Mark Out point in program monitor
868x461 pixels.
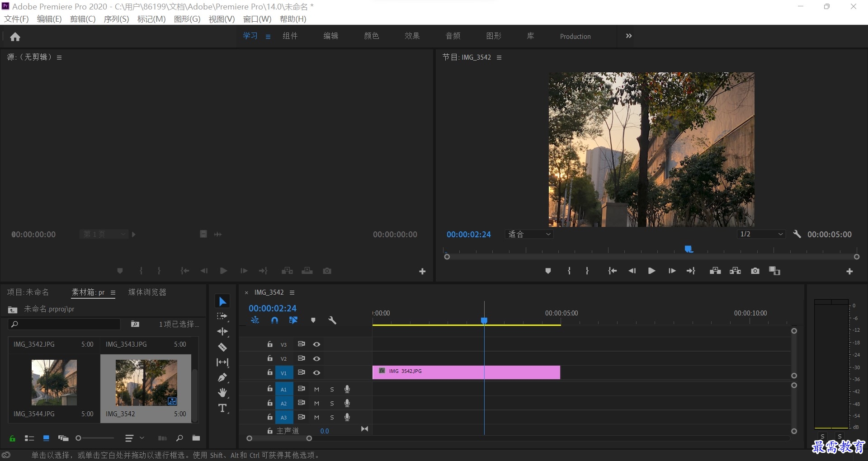587,271
